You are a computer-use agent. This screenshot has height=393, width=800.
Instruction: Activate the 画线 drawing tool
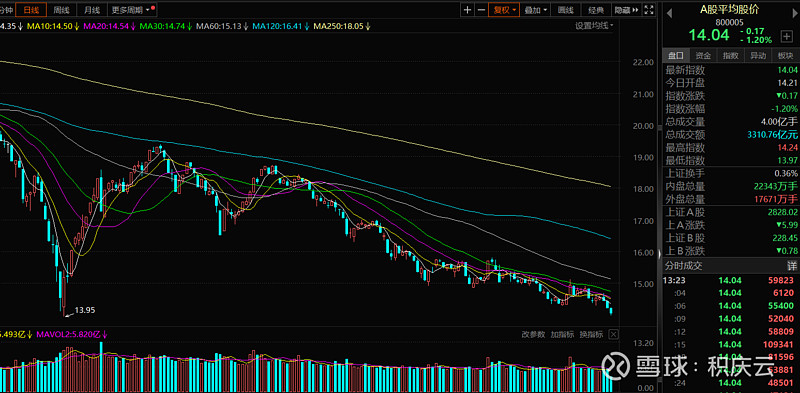point(566,9)
